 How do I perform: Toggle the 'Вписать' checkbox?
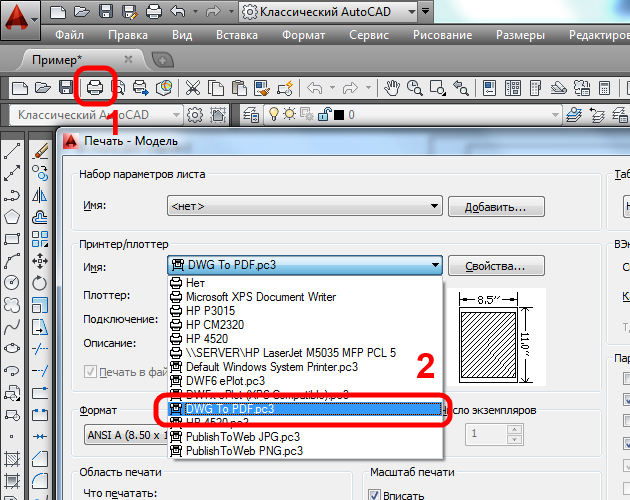[374, 494]
